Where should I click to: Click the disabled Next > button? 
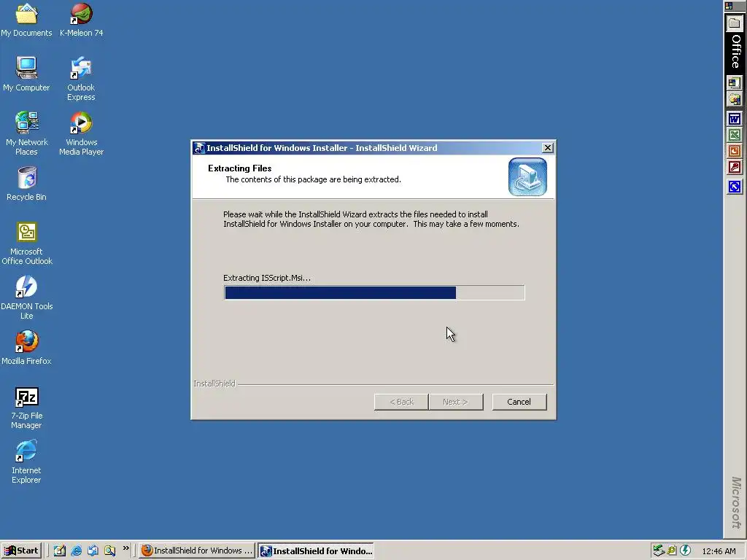click(455, 402)
